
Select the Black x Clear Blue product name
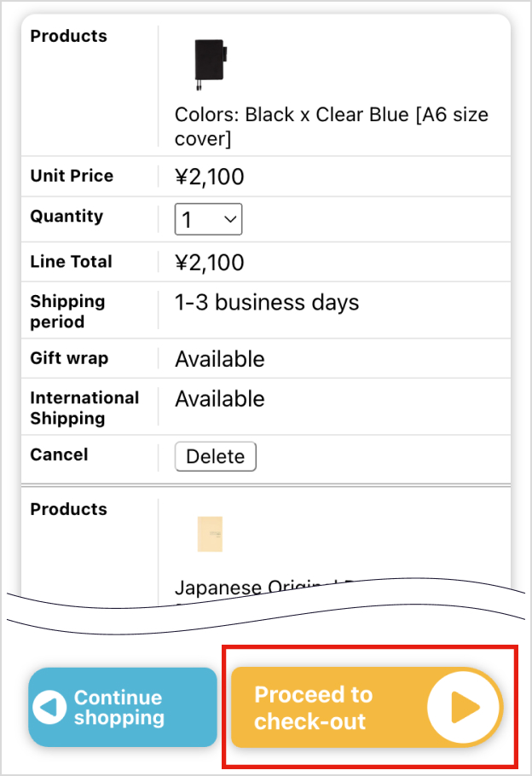[332, 126]
